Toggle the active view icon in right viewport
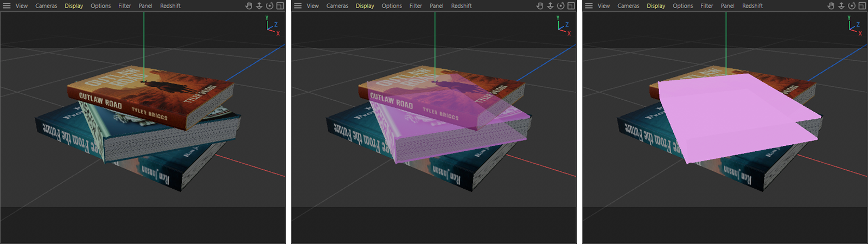Viewport: 868px width, 244px height. click(862, 6)
